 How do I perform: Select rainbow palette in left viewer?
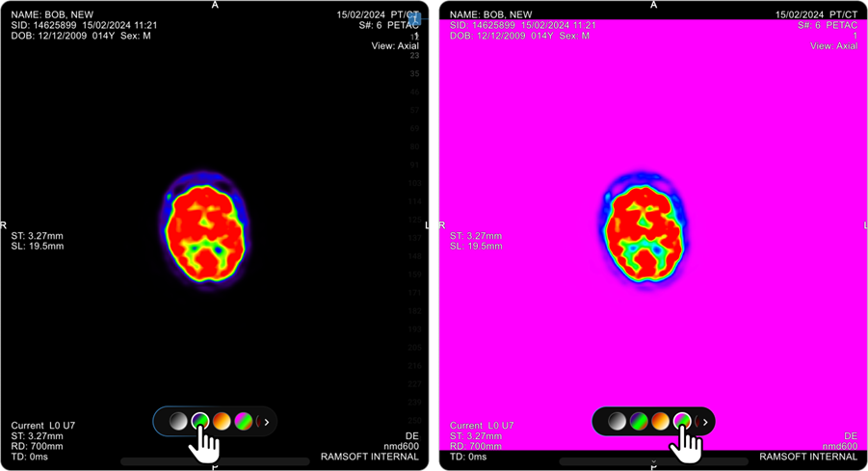(x=200, y=421)
